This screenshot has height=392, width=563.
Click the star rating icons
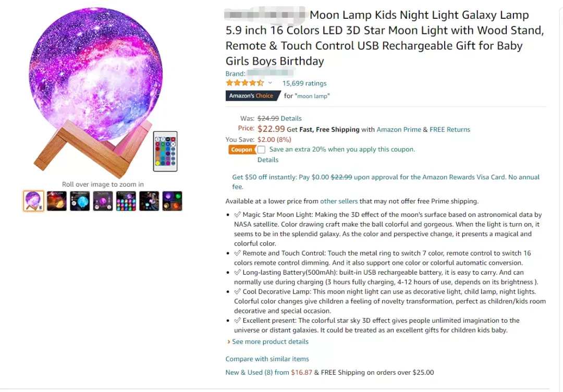pyautogui.click(x=245, y=83)
